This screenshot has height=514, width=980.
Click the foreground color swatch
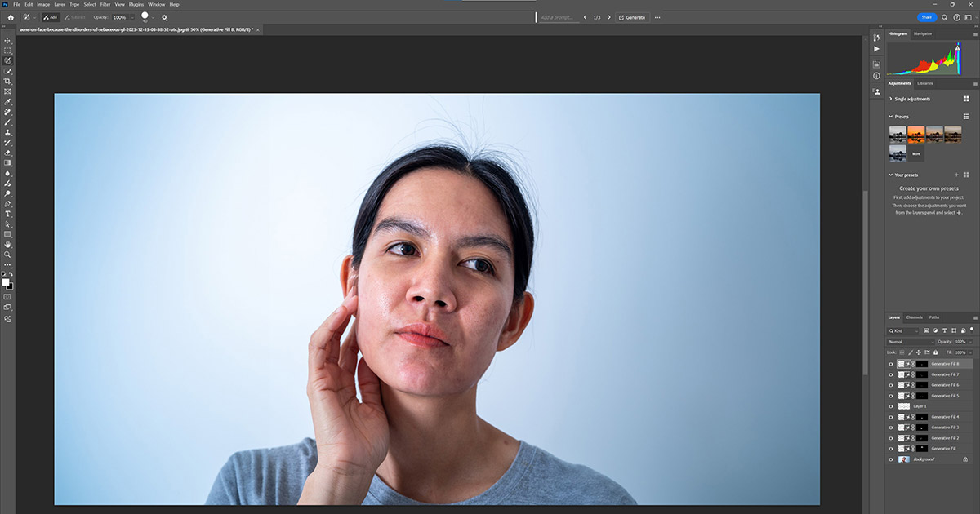click(x=4, y=281)
